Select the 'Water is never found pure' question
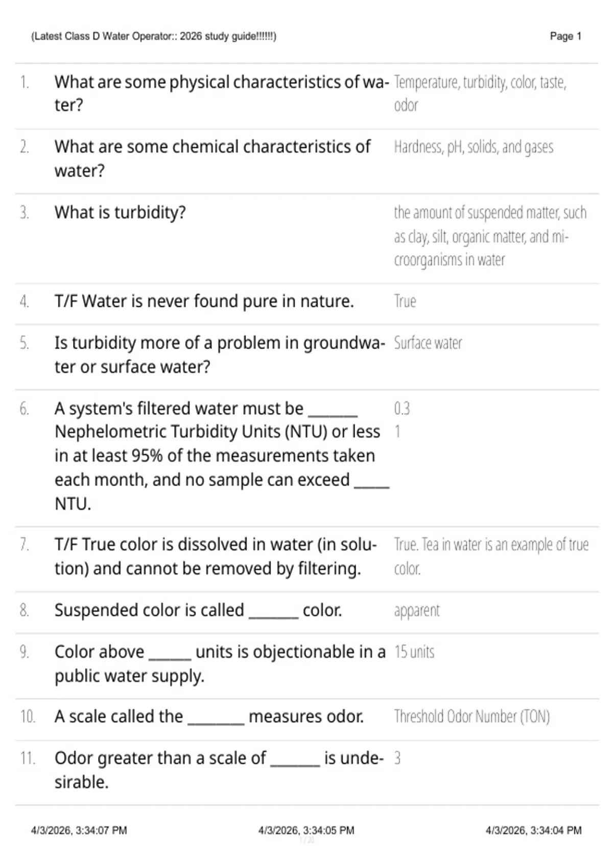The width and height of the screenshot is (613, 868). point(204,301)
